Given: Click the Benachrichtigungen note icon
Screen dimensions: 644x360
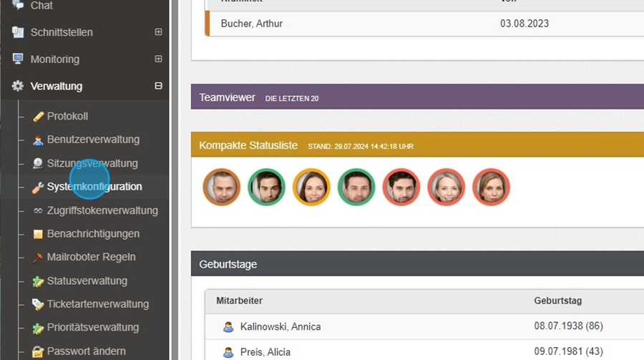Looking at the screenshot, I should point(39,234).
